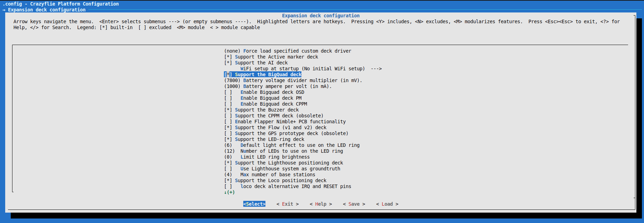Screen dimensions: 644x223
Task: Click the Load button
Action: pos(387,204)
